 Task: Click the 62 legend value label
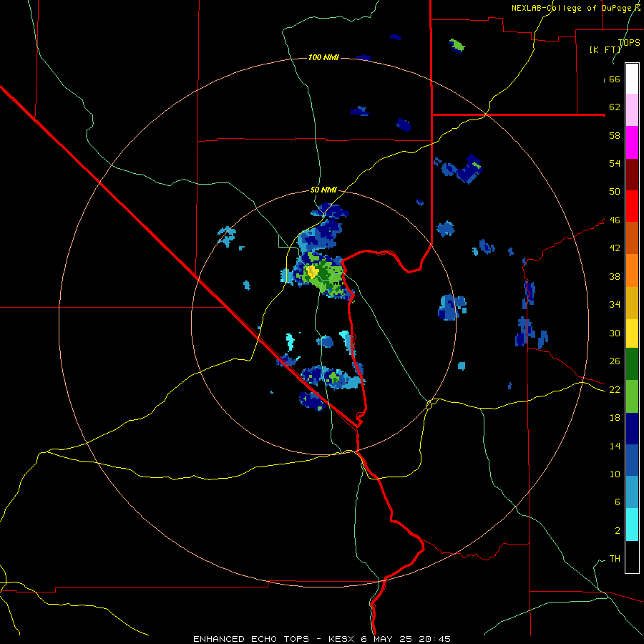[615, 107]
